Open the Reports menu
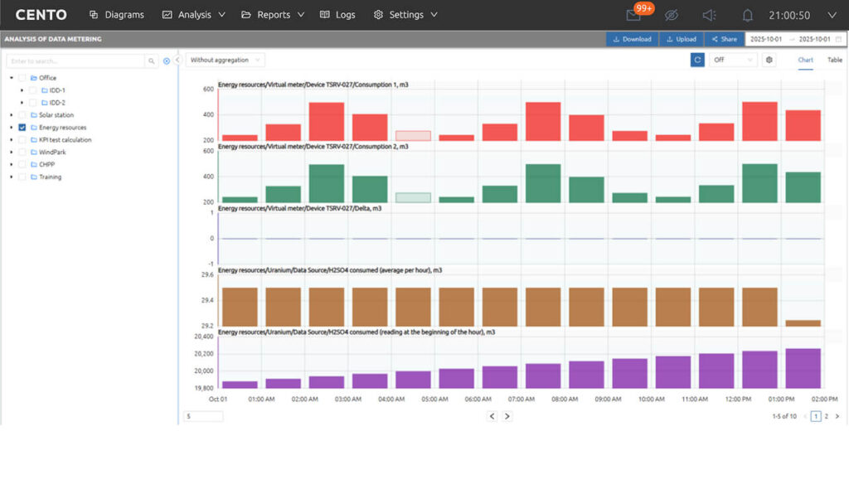This screenshot has width=849, height=504. (273, 15)
